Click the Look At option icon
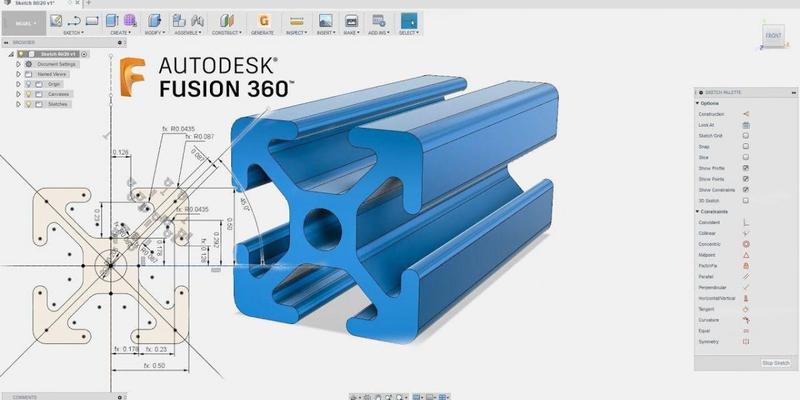 pyautogui.click(x=746, y=124)
